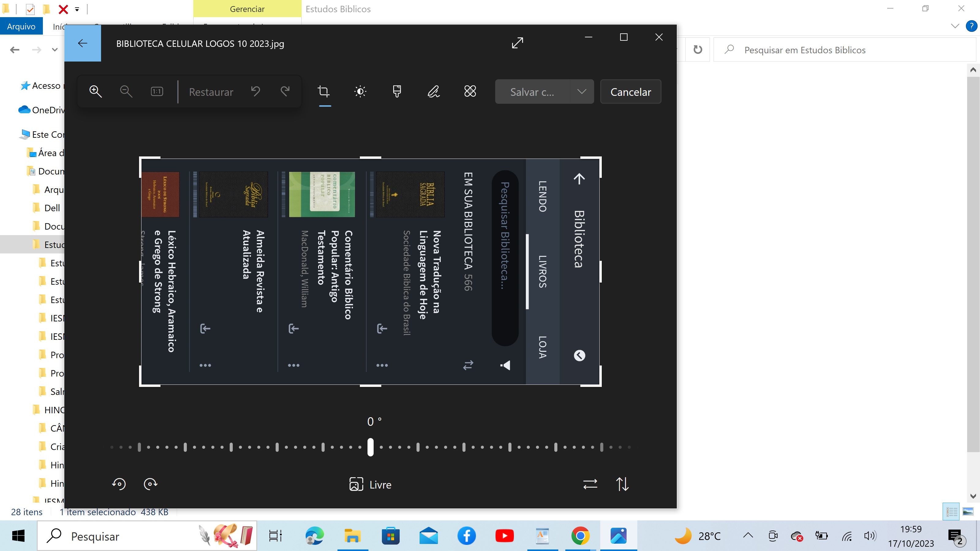Open the brightness adjustment tool

tap(360, 92)
